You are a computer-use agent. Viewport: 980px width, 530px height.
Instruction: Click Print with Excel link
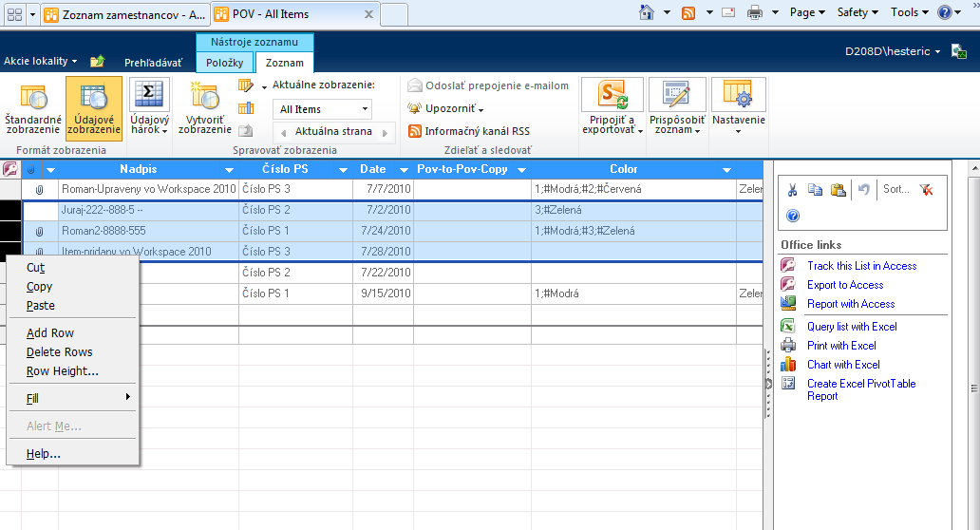[841, 346]
